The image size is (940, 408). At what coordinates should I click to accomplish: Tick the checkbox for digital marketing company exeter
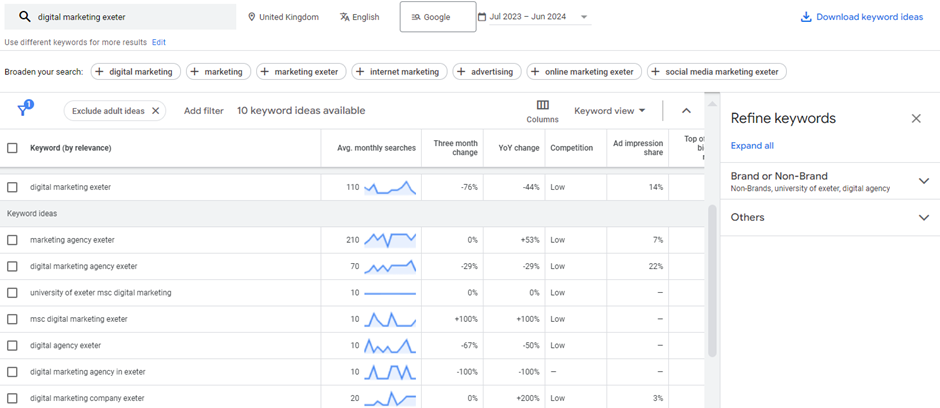click(x=12, y=398)
